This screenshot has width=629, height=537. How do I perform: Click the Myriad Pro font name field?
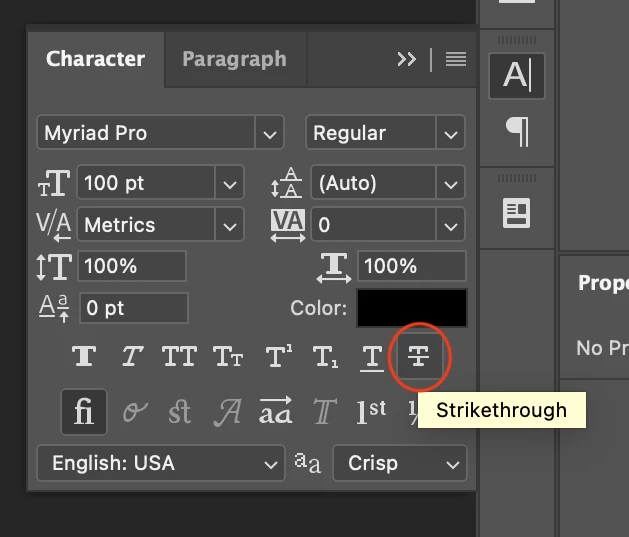146,133
